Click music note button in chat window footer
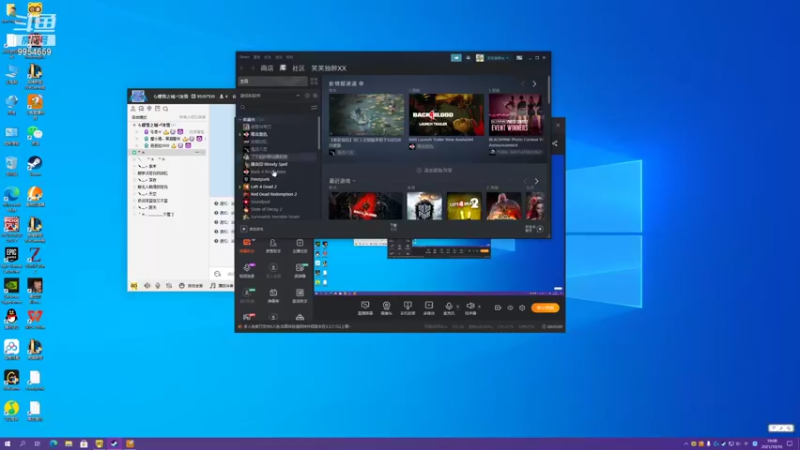The width and height of the screenshot is (800, 450). pos(213,286)
